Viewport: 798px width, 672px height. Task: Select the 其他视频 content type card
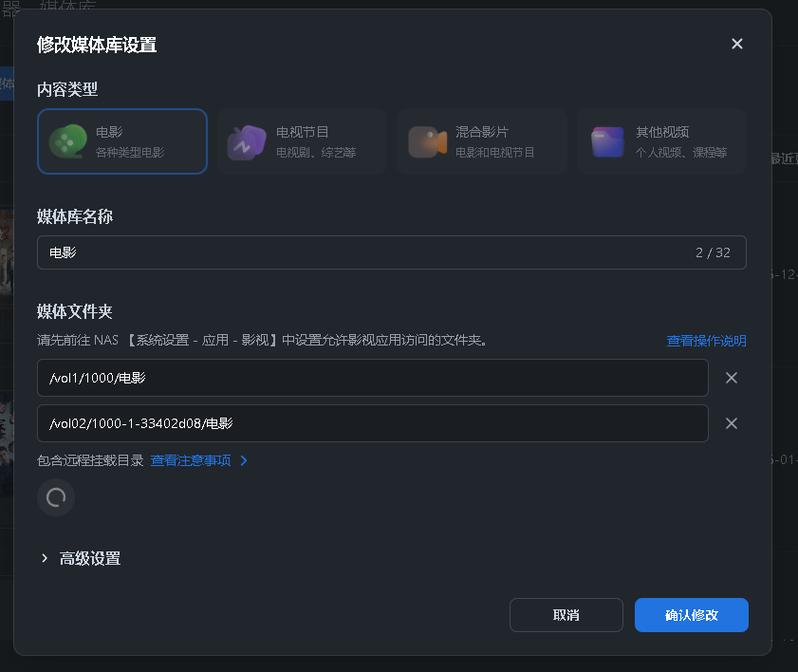pos(661,141)
